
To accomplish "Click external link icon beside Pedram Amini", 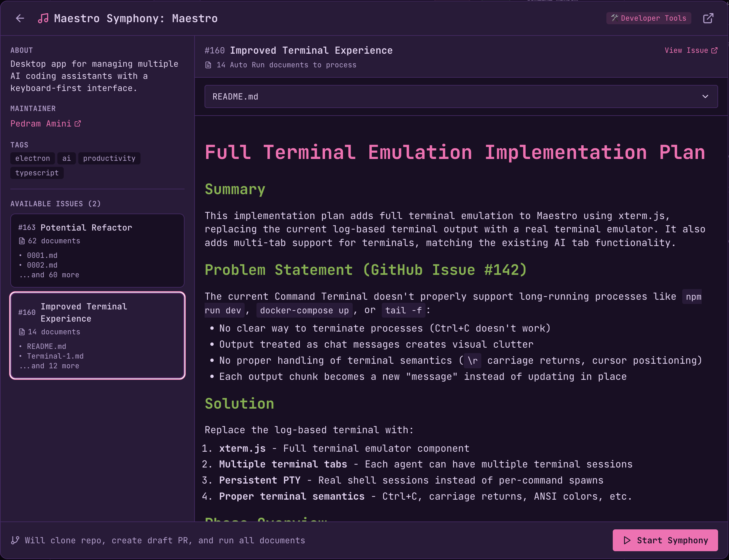I will coord(78,124).
